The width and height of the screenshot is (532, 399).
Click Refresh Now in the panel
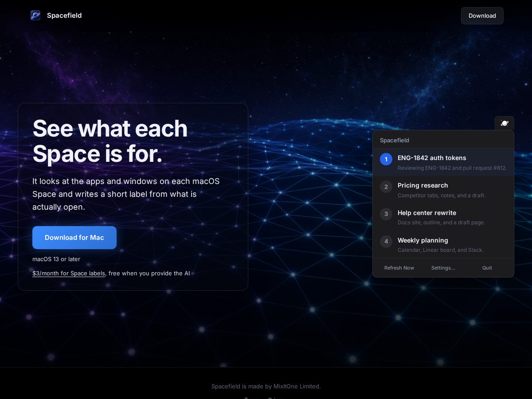point(399,268)
